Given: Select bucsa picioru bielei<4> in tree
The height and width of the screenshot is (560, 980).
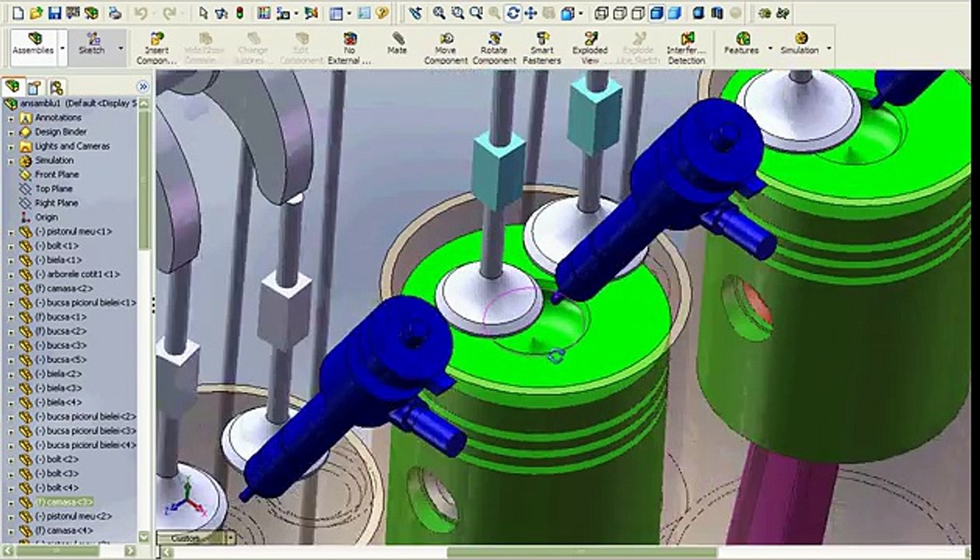Looking at the screenshot, I should pyautogui.click(x=86, y=445).
